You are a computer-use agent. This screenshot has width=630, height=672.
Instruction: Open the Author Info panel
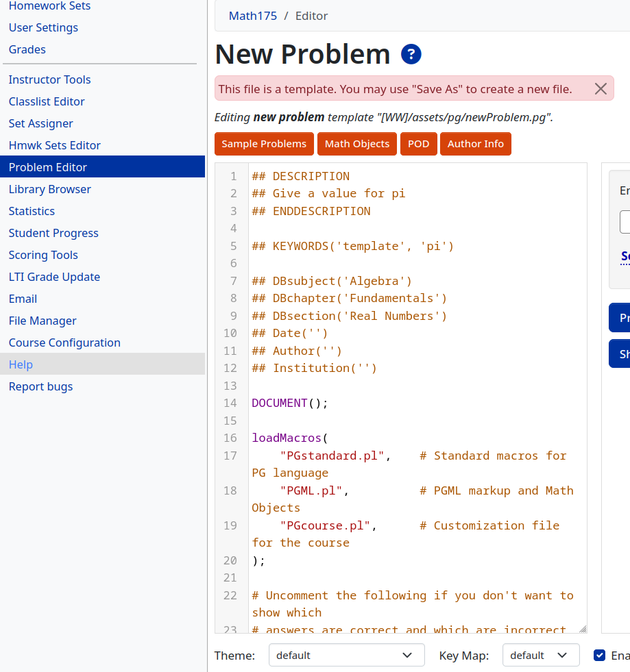click(475, 144)
